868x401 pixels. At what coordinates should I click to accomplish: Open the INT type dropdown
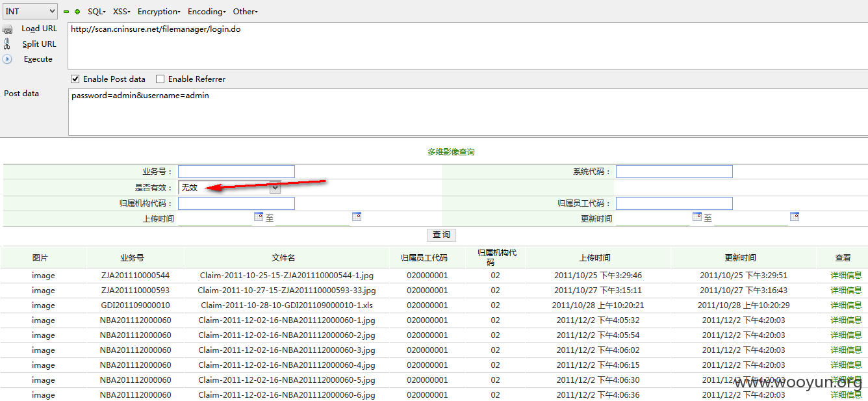(x=31, y=11)
